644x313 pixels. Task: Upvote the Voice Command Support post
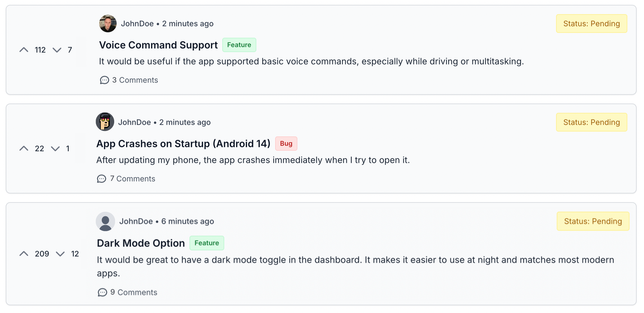24,50
